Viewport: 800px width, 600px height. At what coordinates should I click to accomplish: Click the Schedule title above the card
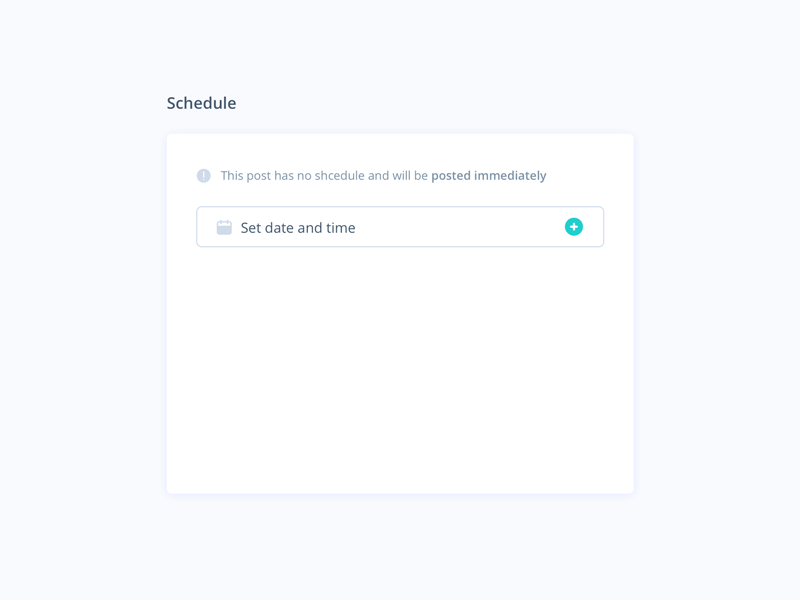point(201,103)
